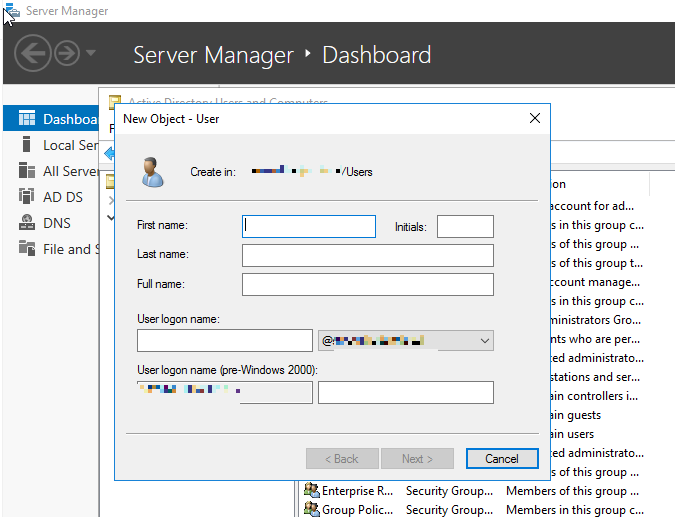Select the Enterprise R... group row

[474, 491]
